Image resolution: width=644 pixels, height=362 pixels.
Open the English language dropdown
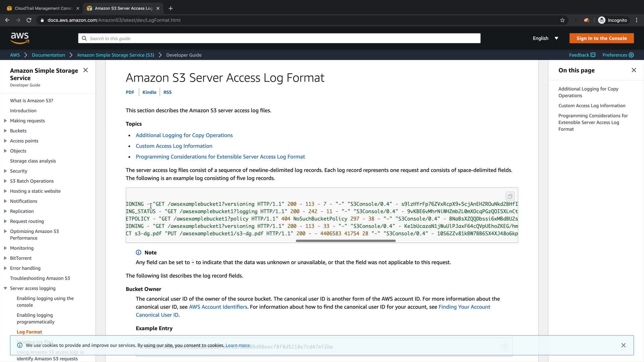[545, 38]
